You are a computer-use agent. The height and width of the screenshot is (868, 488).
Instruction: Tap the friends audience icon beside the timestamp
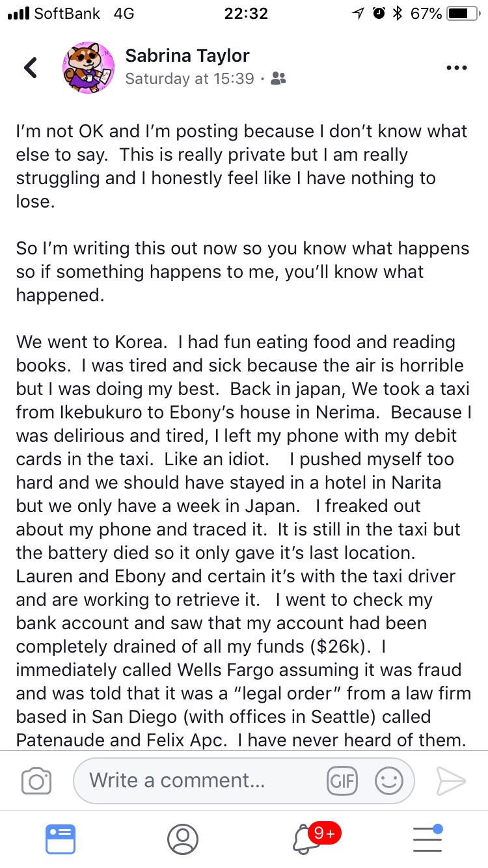click(x=278, y=79)
